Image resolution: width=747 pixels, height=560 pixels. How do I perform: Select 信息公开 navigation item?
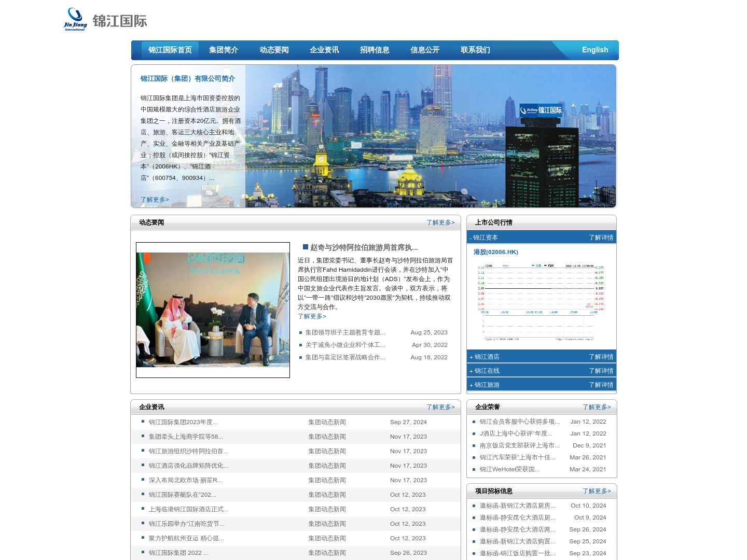(425, 50)
